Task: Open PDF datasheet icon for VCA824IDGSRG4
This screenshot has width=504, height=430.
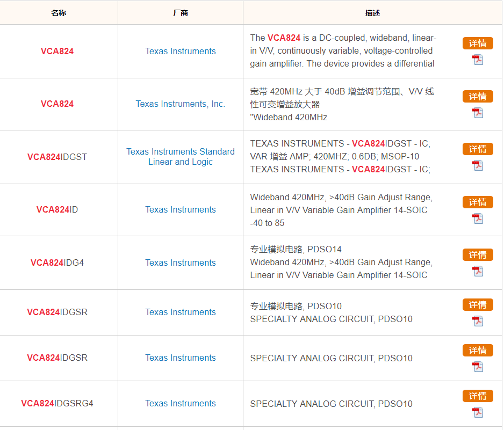Action: tap(478, 412)
